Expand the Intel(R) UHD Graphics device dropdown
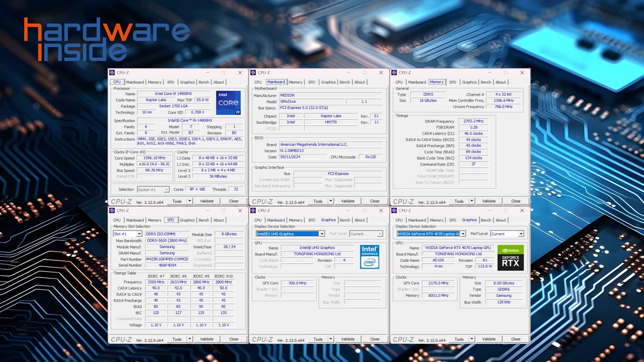Viewport: 644px width, 362px height. [322, 234]
